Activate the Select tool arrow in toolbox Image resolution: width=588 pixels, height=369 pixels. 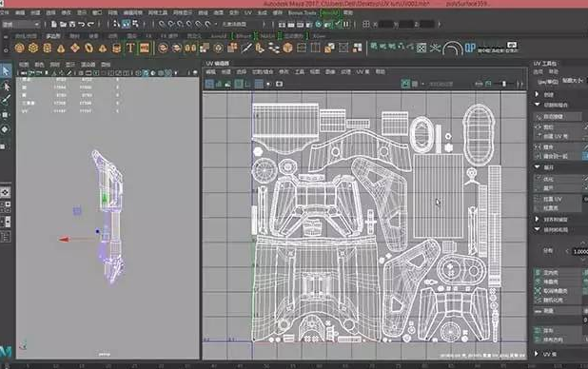click(6, 71)
